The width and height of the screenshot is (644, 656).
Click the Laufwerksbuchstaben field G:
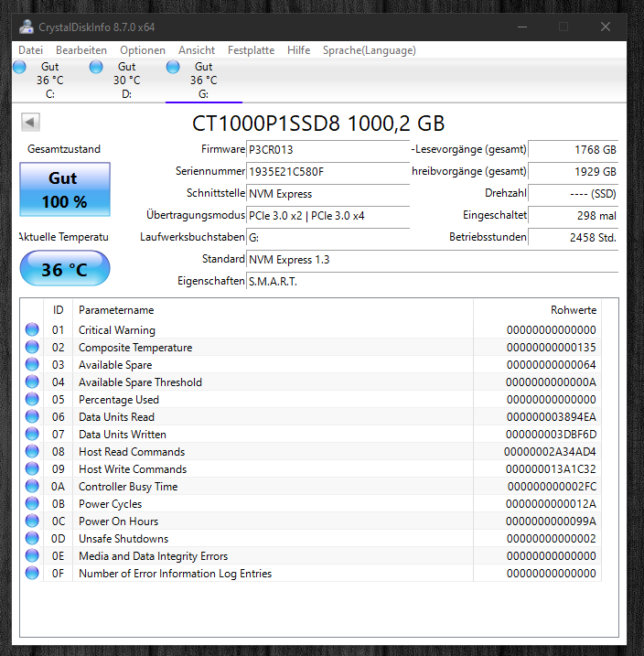[x=327, y=238]
